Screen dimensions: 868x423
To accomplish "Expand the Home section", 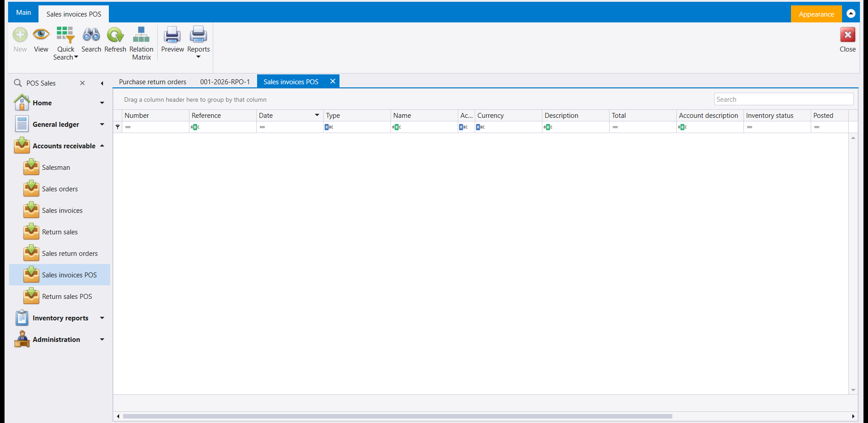I will point(102,103).
